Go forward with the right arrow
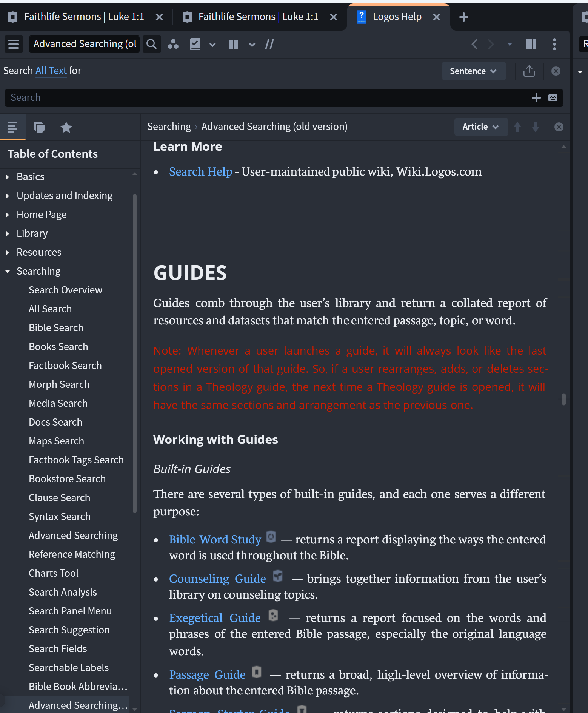 point(491,44)
